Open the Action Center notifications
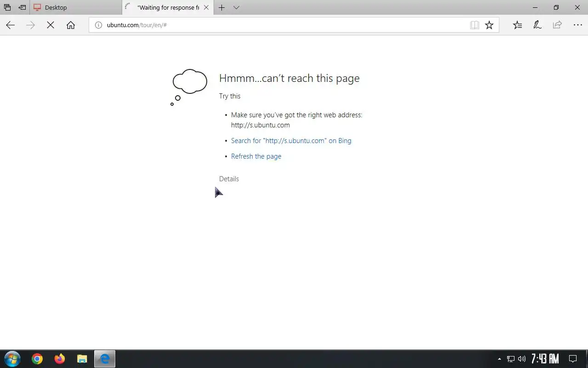Image resolution: width=588 pixels, height=368 pixels. 573,359
